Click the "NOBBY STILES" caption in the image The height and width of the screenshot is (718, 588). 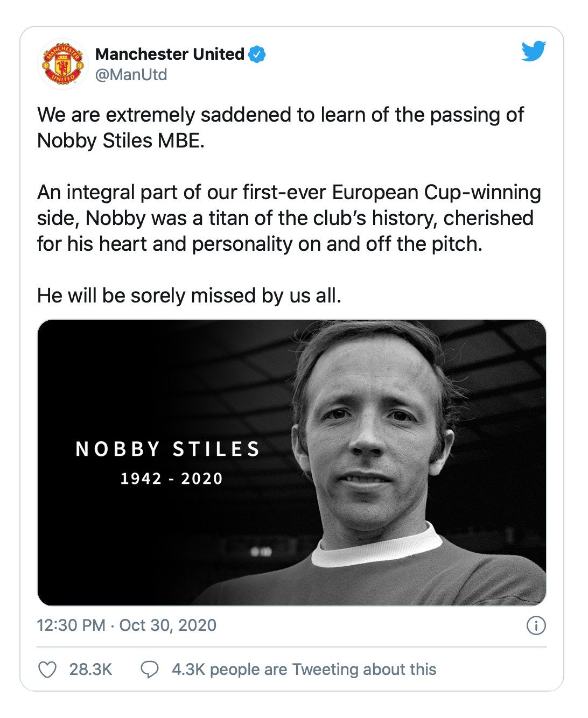coord(167,449)
